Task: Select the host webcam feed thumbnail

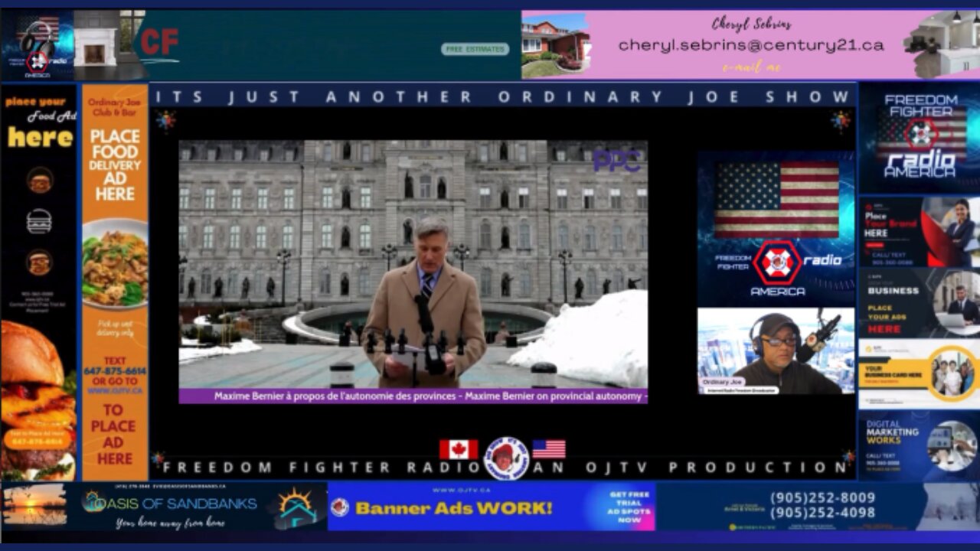Action: coord(776,351)
